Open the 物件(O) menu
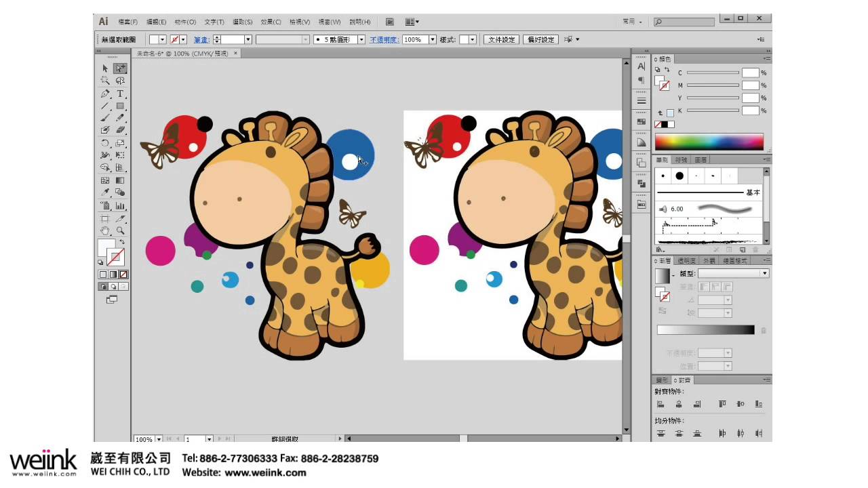This screenshot has height=488, width=868. (x=185, y=22)
